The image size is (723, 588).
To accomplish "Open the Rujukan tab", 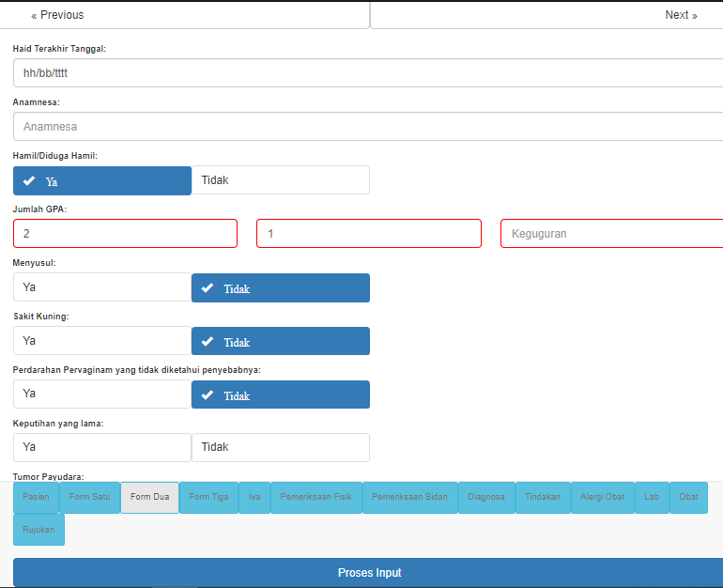I will tap(38, 530).
